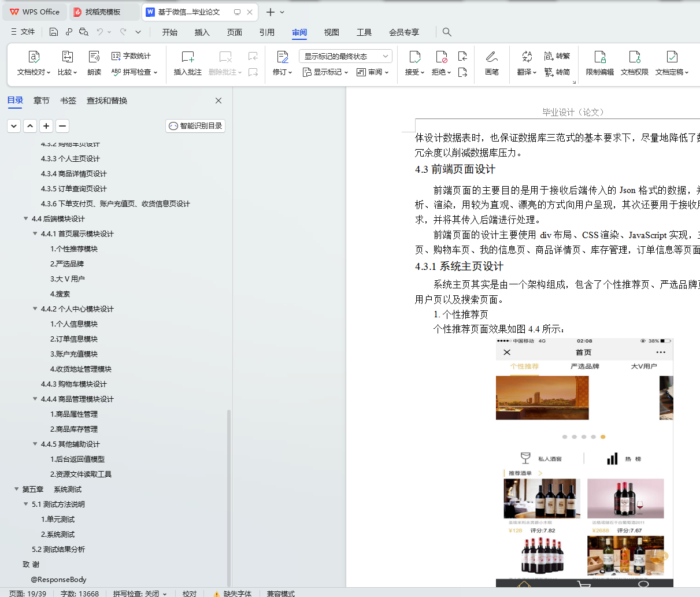Screen dimensions: 700x597
Task: Open the 审阅 pane dropdown in ribbon
Action: pos(373,72)
